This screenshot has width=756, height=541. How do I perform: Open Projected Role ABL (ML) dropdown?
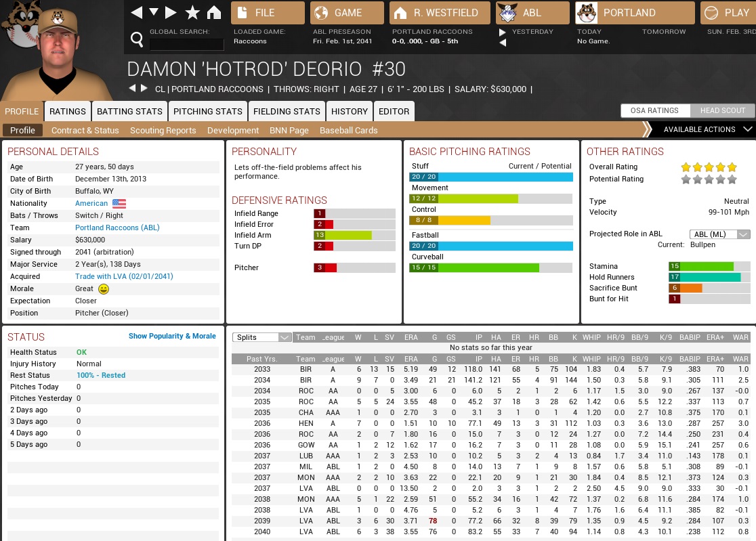[719, 234]
